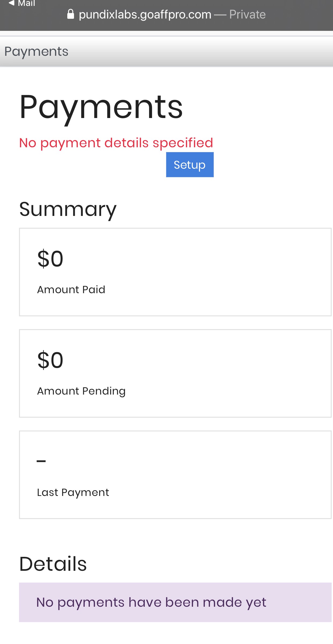
Task: Click the Details section heading
Action: click(x=53, y=564)
